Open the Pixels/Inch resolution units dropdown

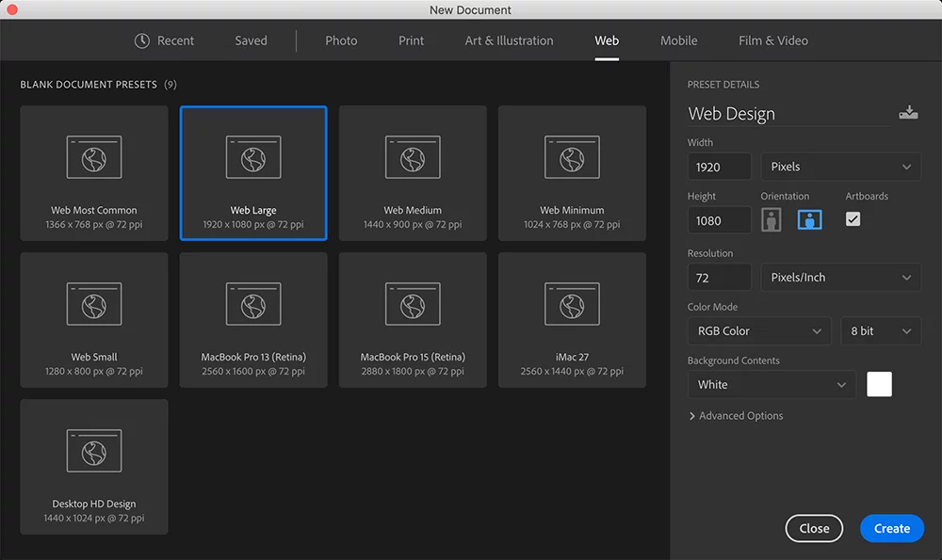coord(840,278)
